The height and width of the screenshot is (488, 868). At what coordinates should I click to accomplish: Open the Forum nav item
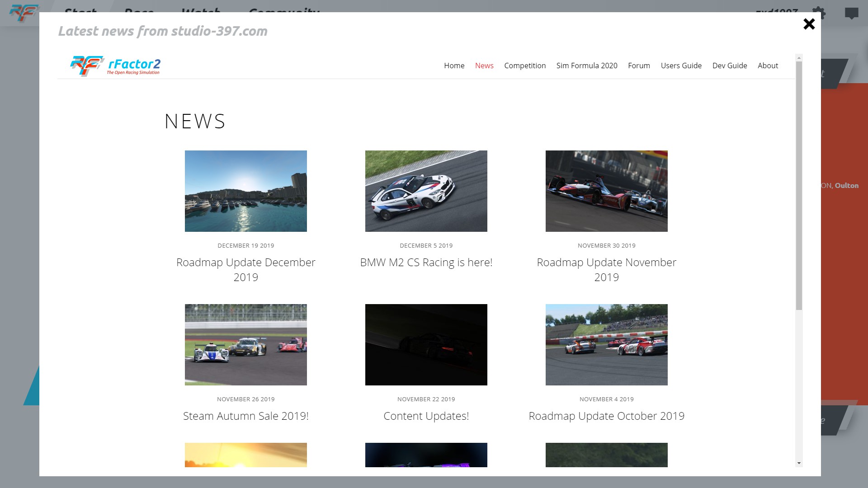pyautogui.click(x=639, y=66)
